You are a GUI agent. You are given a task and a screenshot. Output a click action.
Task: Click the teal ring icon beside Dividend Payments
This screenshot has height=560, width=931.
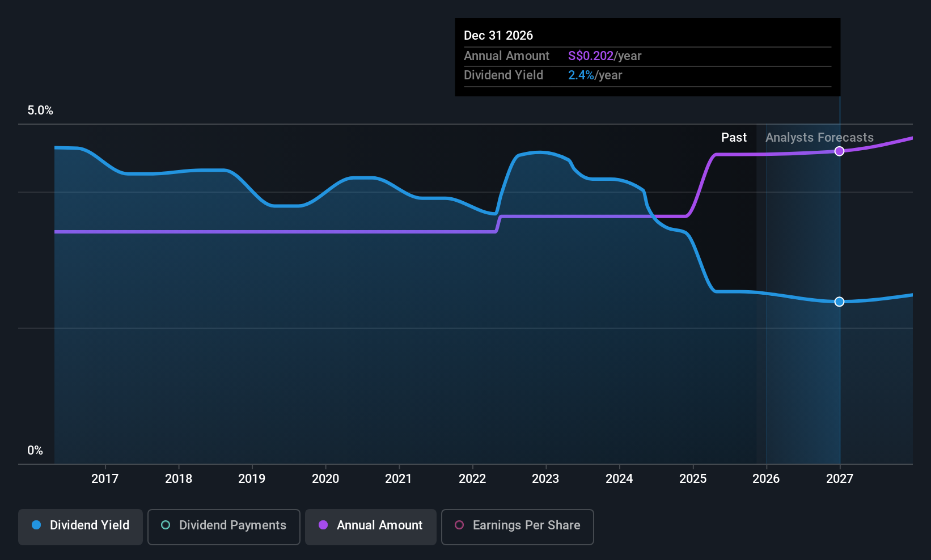[x=166, y=525]
